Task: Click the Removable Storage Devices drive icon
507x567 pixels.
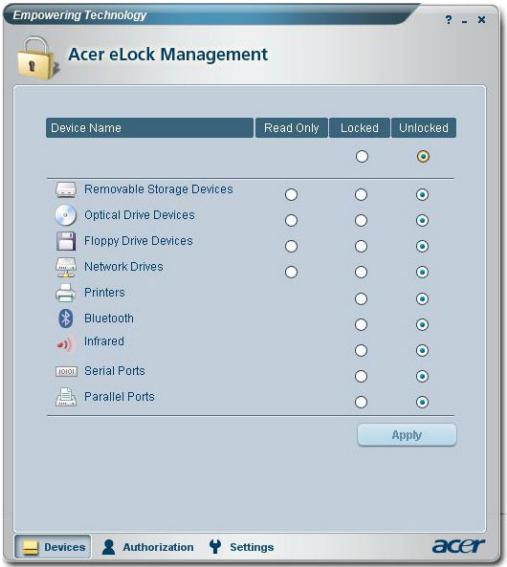Action: (x=66, y=189)
